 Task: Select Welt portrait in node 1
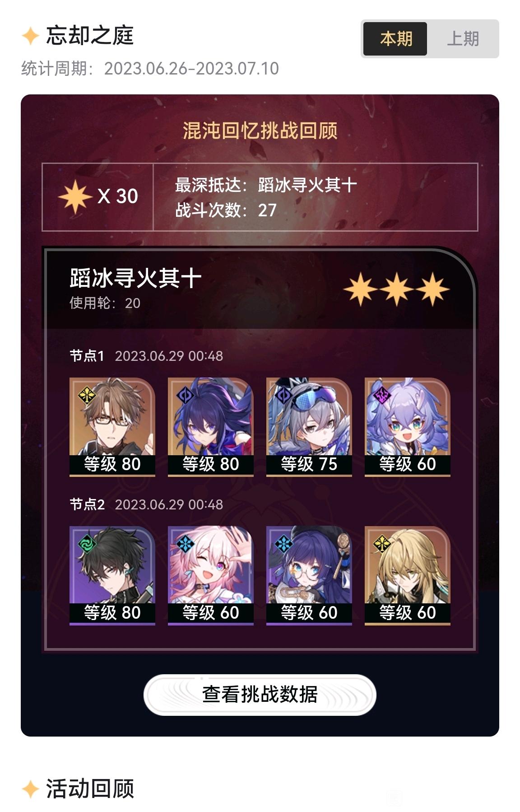click(112, 427)
